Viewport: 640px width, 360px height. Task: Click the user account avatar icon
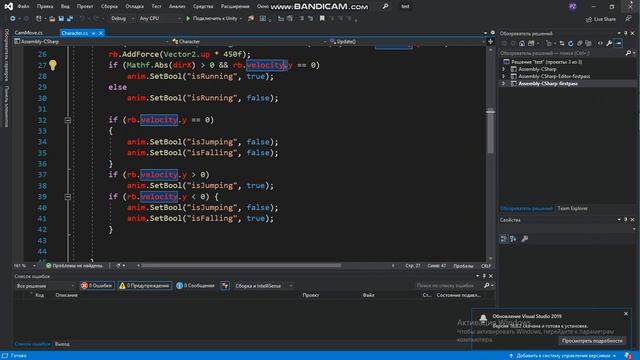click(x=573, y=6)
